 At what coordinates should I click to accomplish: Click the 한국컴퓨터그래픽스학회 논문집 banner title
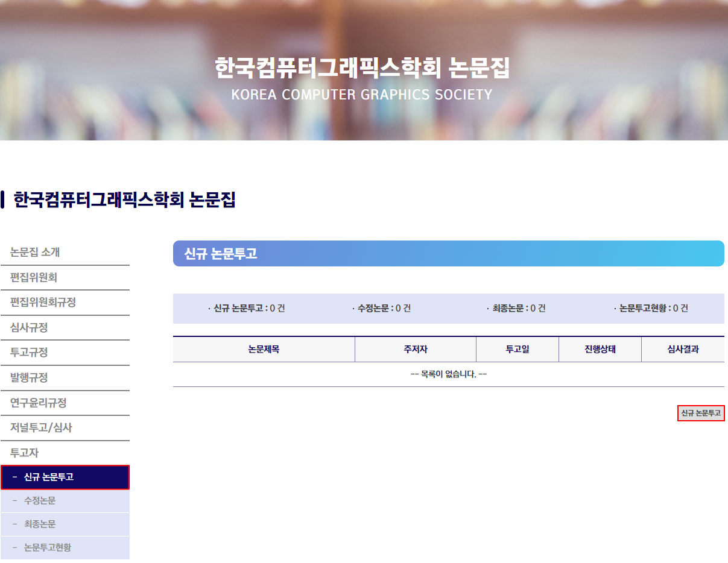tap(362, 68)
